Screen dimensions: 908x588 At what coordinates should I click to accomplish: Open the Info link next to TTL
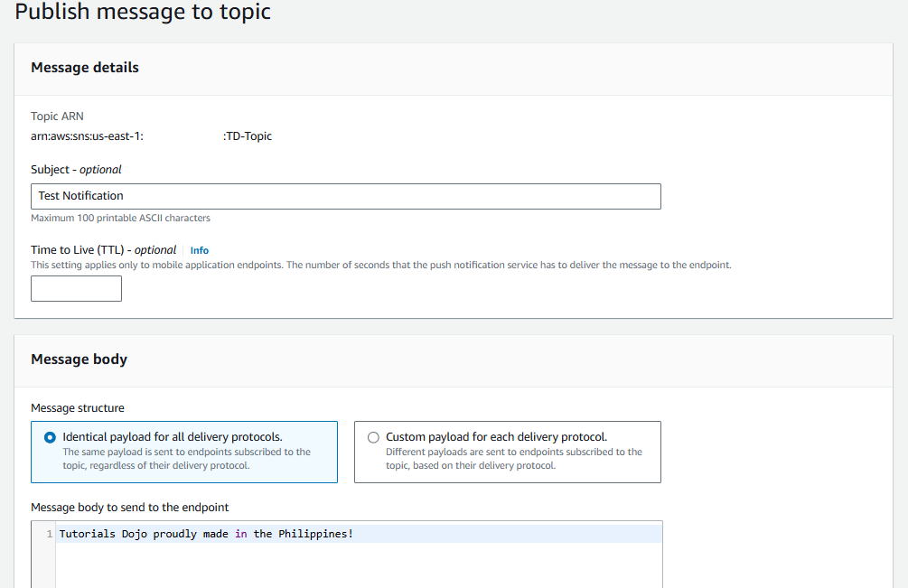[199, 250]
